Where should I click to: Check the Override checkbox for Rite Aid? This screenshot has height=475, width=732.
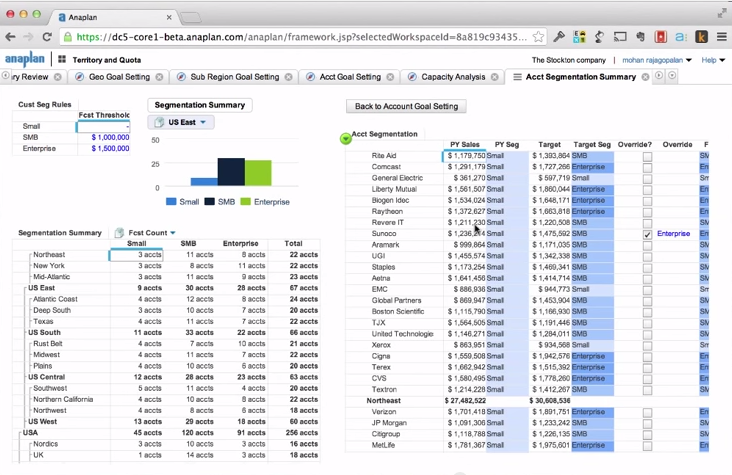pos(647,156)
